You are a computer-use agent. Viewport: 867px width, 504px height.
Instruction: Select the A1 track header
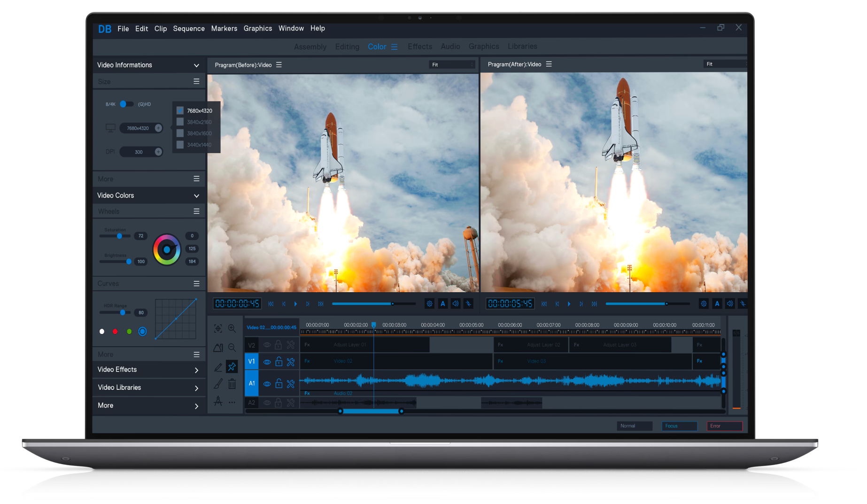click(x=252, y=383)
